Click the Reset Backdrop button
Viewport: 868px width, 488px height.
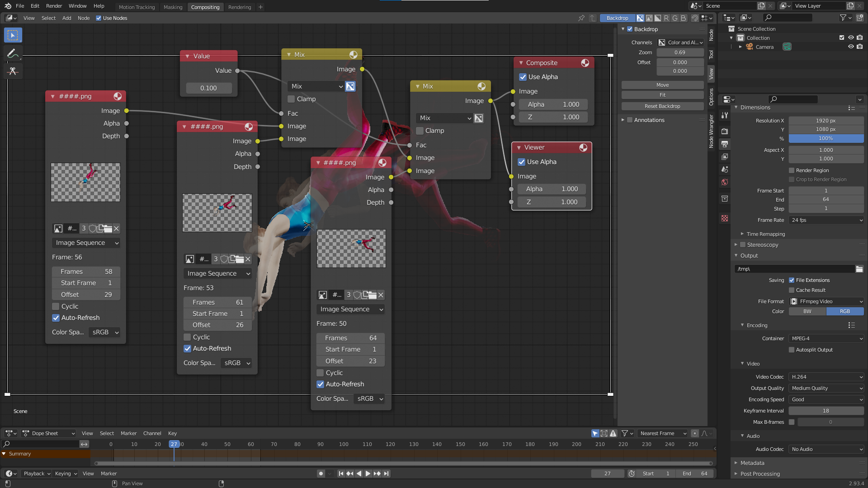pyautogui.click(x=662, y=106)
